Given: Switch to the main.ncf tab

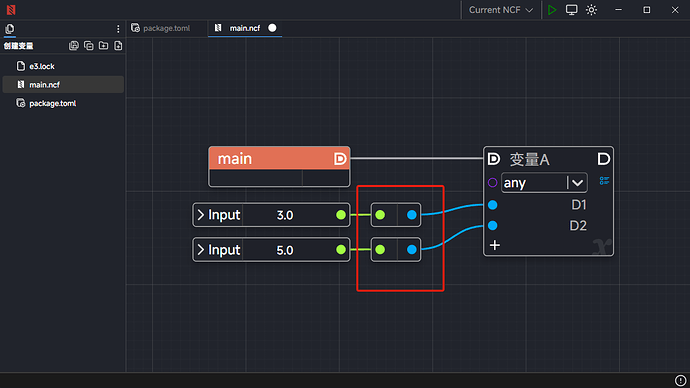Looking at the screenshot, I should pyautogui.click(x=245, y=28).
